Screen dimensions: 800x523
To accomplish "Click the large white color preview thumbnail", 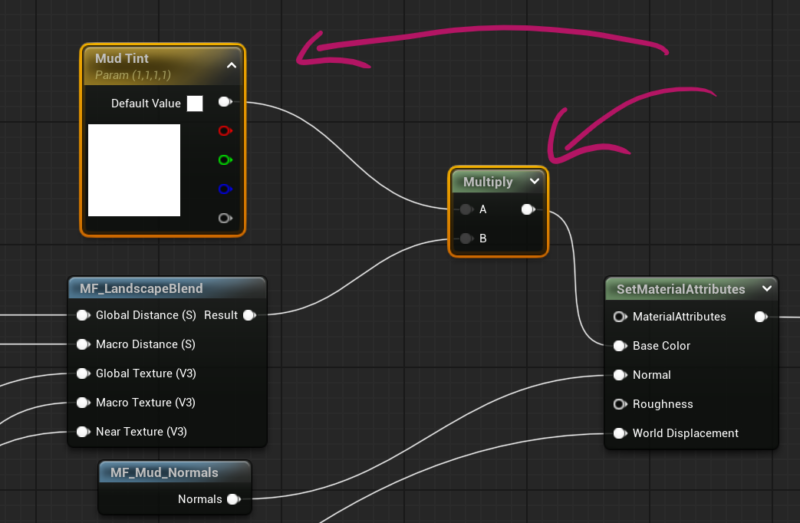I will coord(134,170).
